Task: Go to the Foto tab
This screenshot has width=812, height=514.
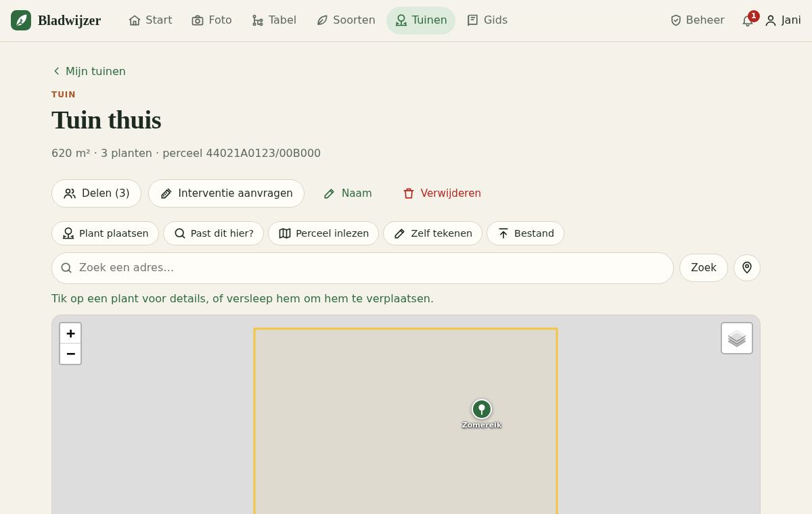Action: coord(212,20)
